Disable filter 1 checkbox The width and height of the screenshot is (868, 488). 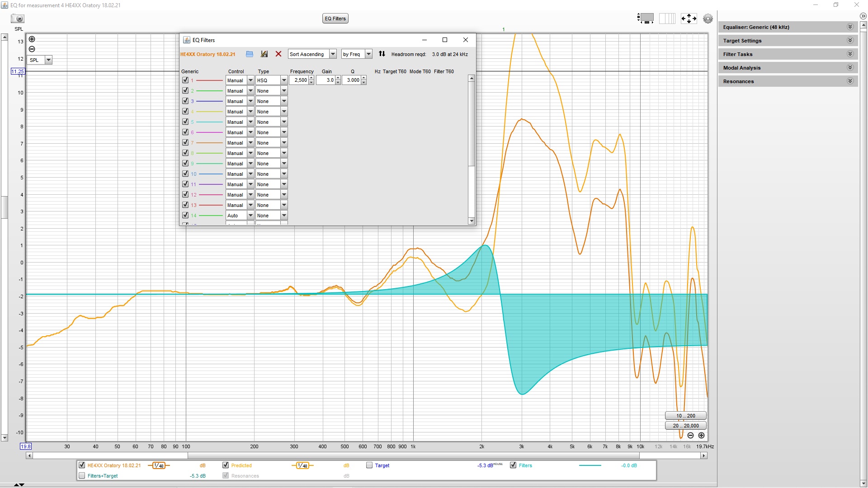(185, 80)
